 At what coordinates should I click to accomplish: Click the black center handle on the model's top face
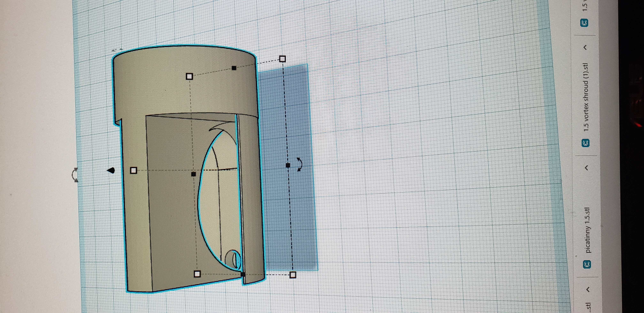[x=193, y=174]
